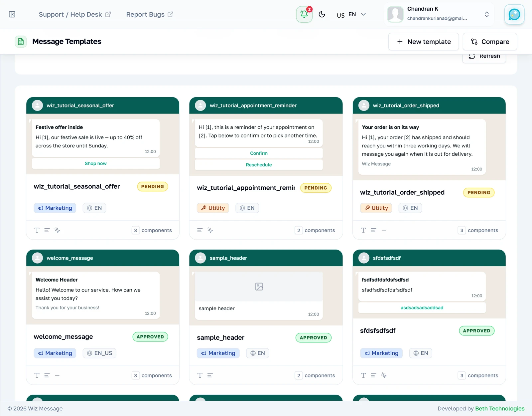Open the chat assistant bubble icon
Image resolution: width=532 pixels, height=416 pixels.
pyautogui.click(x=514, y=14)
